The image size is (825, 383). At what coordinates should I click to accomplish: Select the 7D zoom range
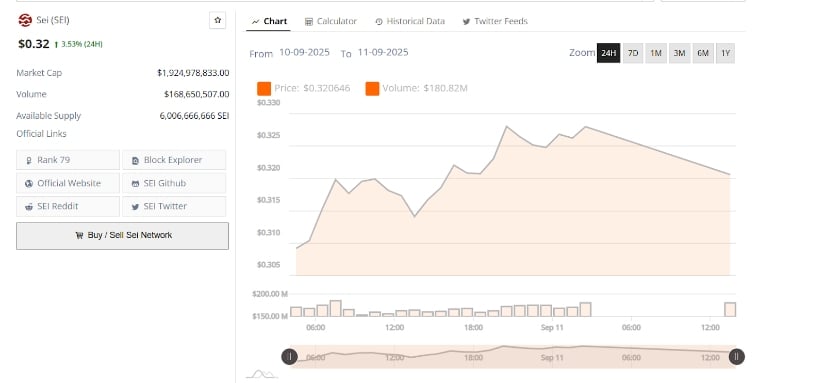(x=633, y=53)
